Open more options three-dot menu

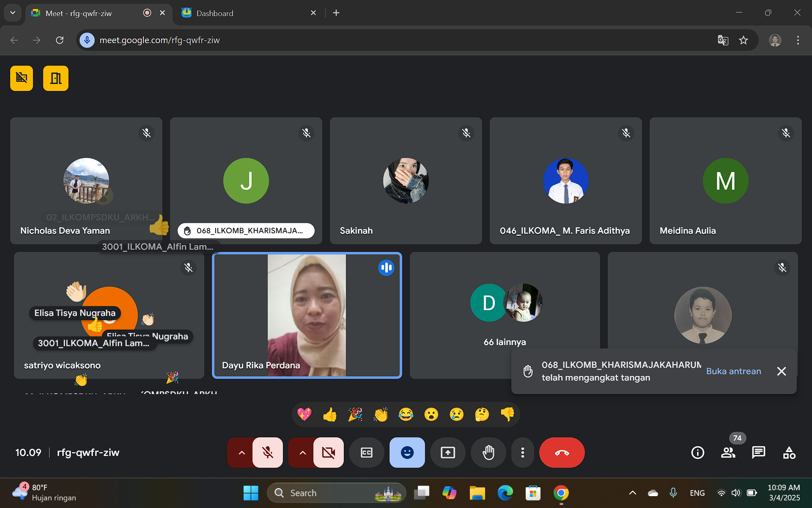point(523,453)
